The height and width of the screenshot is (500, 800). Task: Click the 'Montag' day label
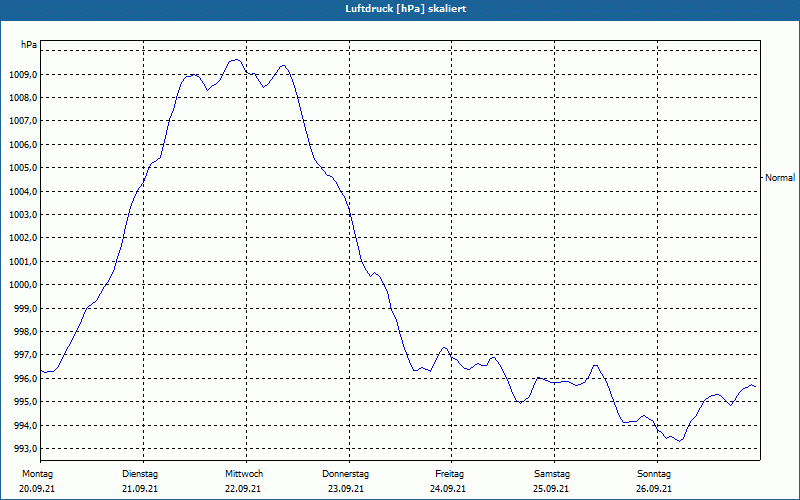tap(37, 474)
